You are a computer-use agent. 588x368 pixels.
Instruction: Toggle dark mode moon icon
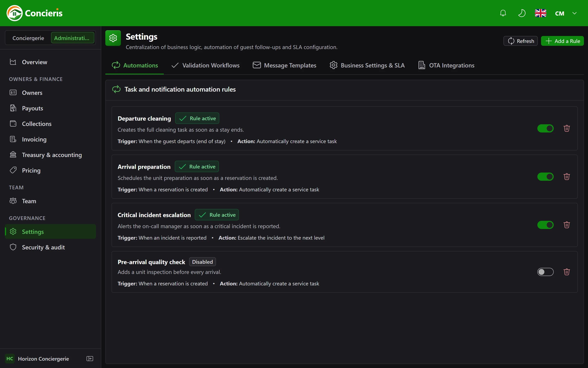tap(522, 13)
